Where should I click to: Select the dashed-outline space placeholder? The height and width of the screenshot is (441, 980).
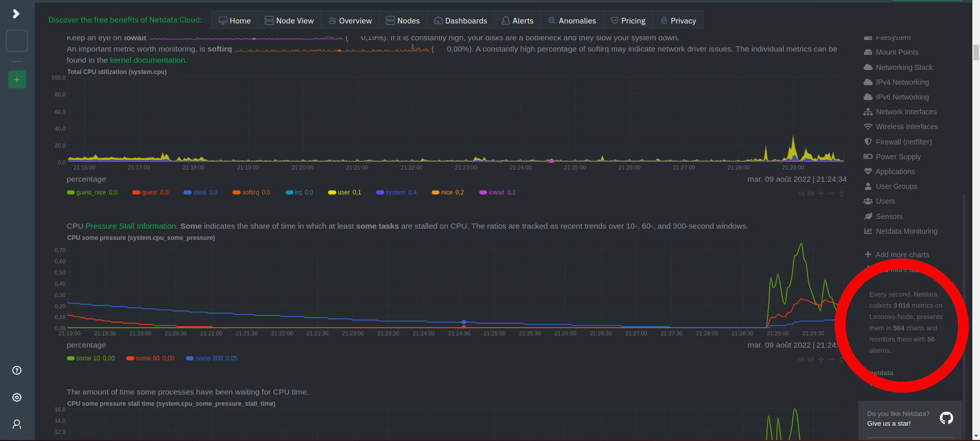pos(17,41)
